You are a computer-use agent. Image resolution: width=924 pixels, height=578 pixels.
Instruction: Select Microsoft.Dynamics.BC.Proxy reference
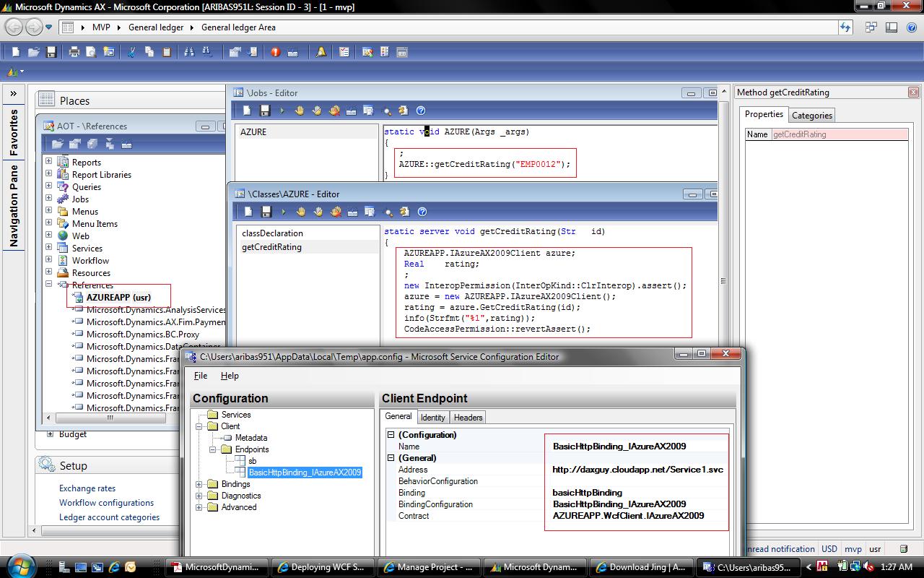click(143, 334)
